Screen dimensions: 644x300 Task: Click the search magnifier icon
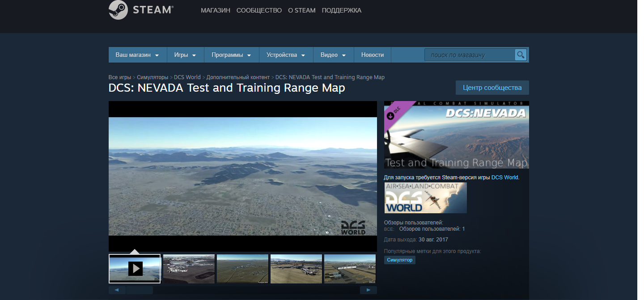click(x=521, y=55)
